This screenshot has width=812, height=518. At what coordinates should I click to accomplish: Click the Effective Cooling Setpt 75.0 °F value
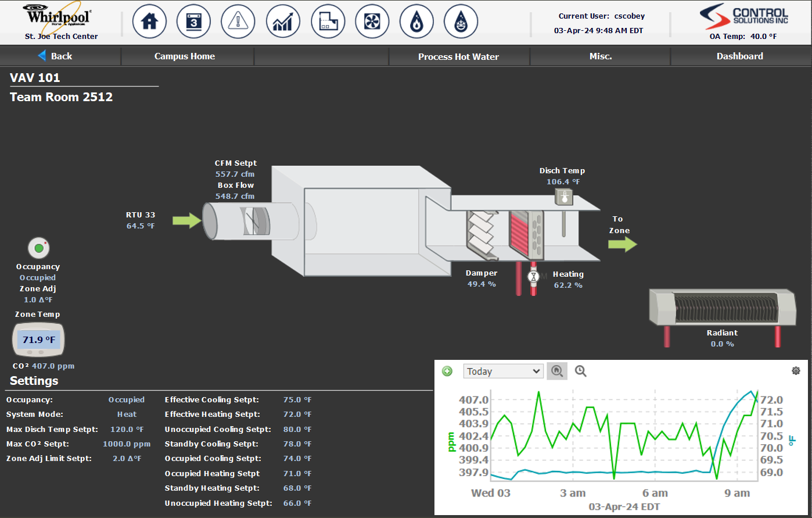coord(297,400)
